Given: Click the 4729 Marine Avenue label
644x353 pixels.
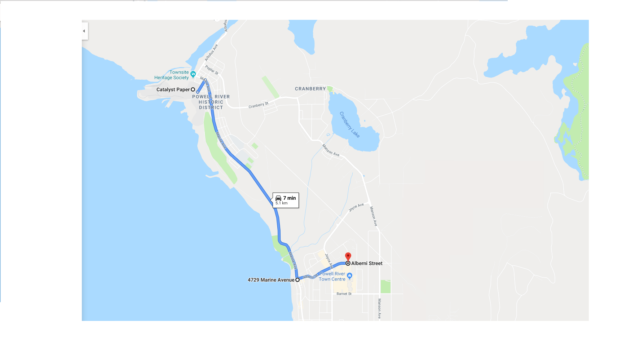Looking at the screenshot, I should point(271,280).
